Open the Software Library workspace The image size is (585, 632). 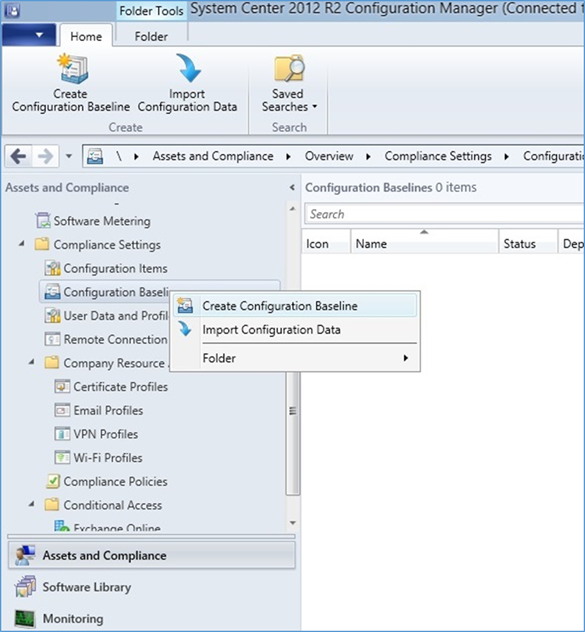click(152, 587)
